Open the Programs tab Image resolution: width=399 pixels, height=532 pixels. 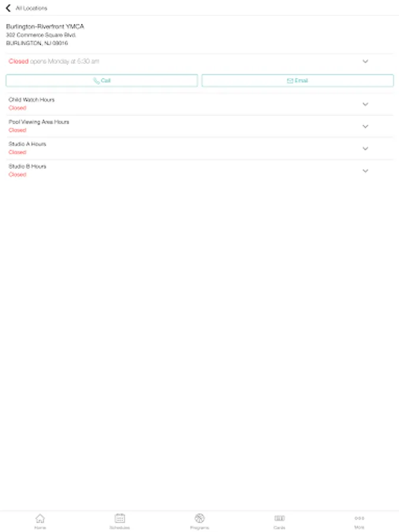click(x=200, y=521)
